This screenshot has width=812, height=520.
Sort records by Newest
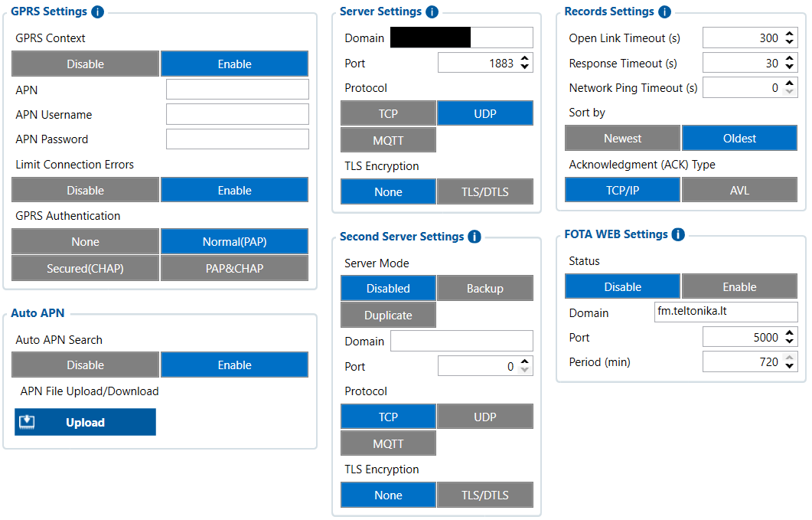coord(622,138)
